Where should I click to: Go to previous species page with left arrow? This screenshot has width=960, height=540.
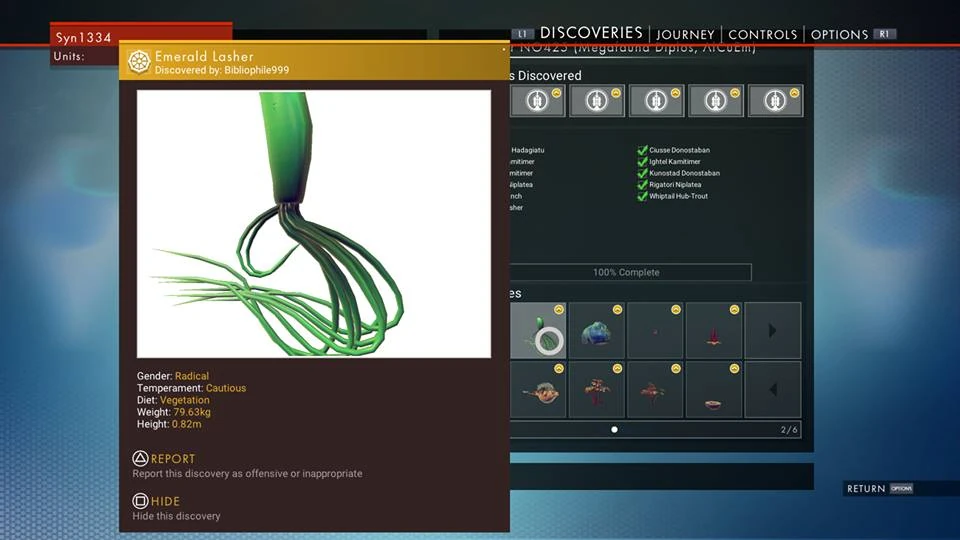773,389
